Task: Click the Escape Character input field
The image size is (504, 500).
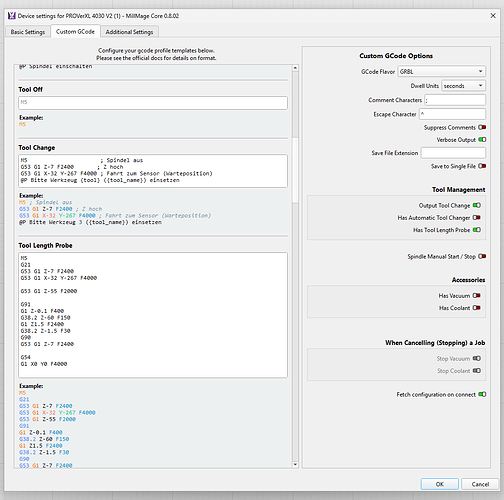Action: pos(452,114)
